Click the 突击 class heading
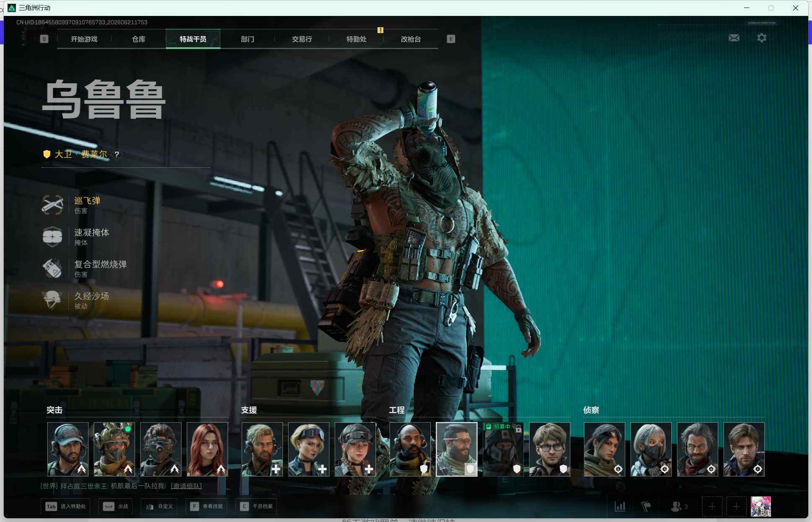The height and width of the screenshot is (522, 812). pos(54,410)
